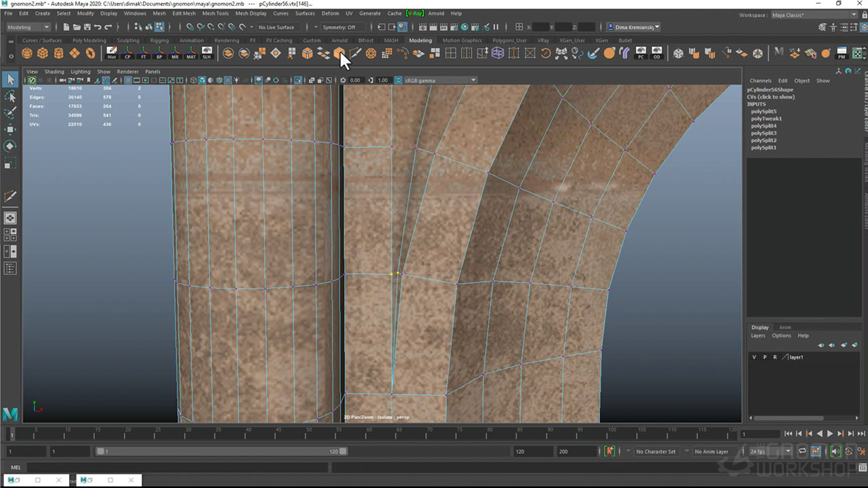
Task: Click the orange sphere shelf icon
Action: (609, 53)
